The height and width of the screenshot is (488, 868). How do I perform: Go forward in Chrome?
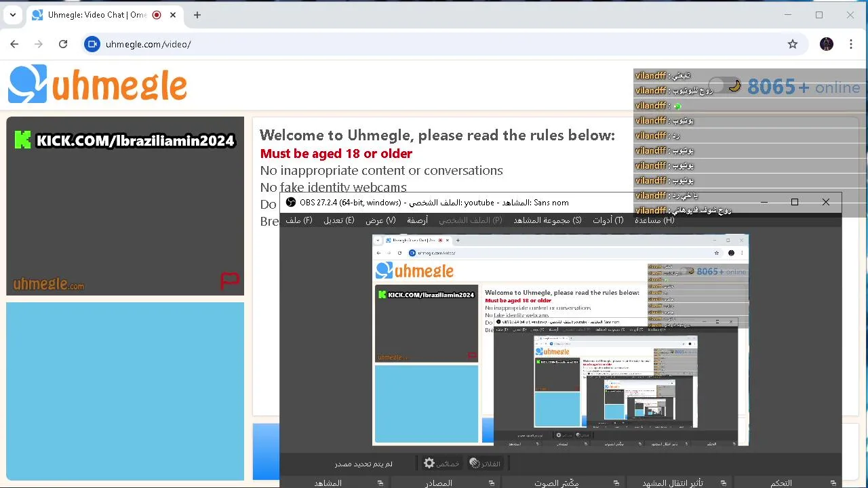tap(39, 44)
